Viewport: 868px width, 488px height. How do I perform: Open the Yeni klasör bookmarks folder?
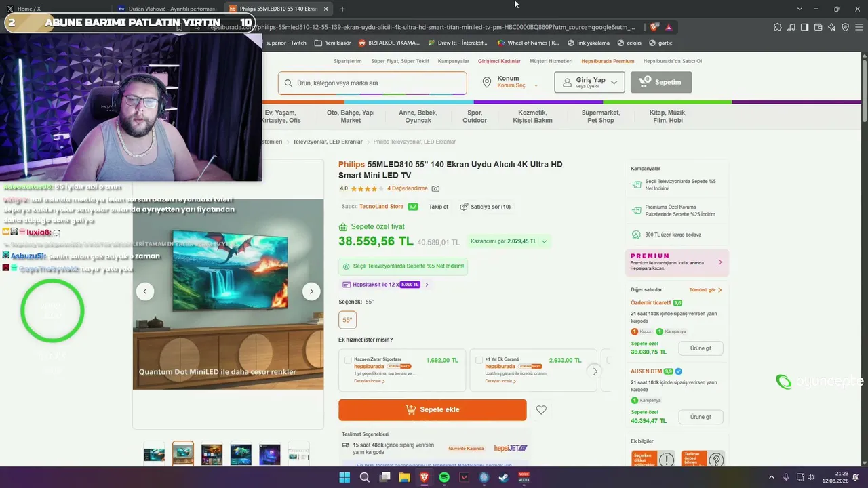pos(333,43)
